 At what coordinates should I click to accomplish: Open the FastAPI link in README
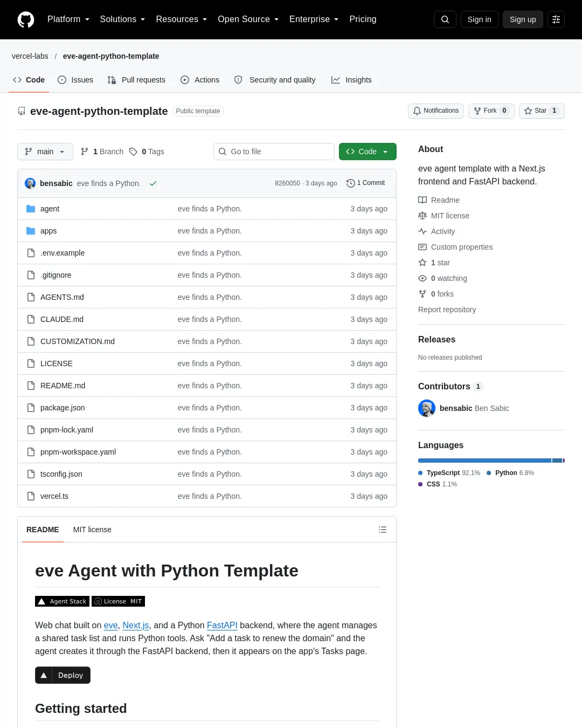pyautogui.click(x=222, y=625)
